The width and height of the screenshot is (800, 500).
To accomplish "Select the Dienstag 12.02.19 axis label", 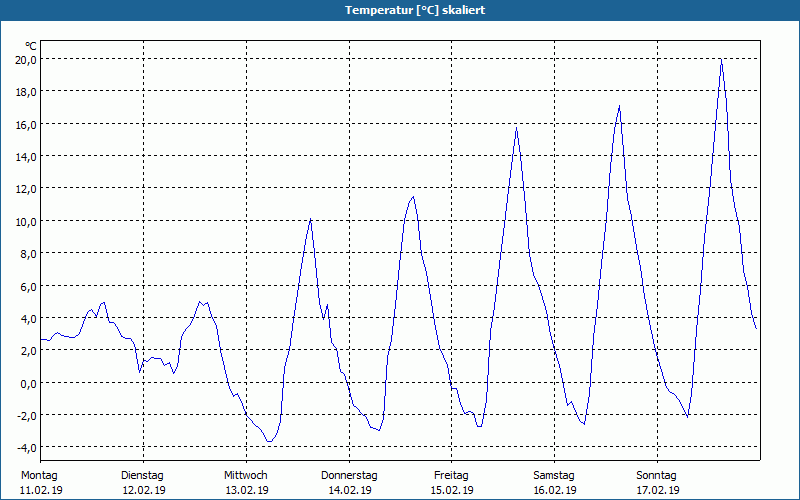I will coord(143,483).
